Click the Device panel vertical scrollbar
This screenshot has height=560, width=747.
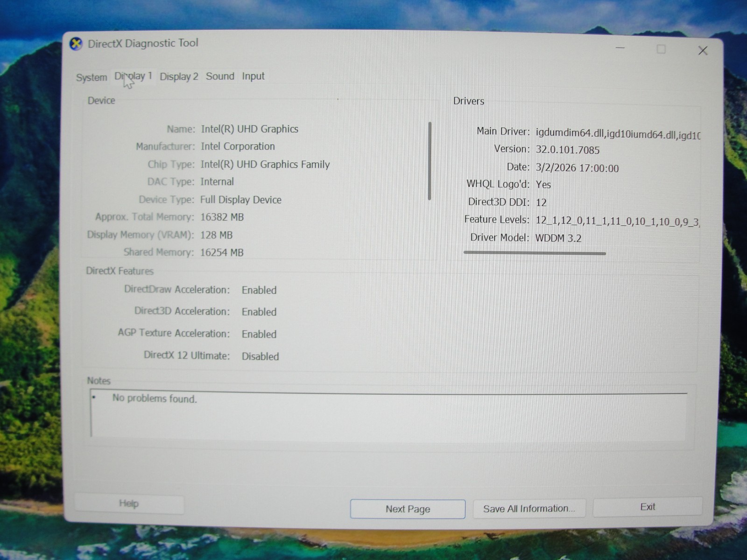pyautogui.click(x=430, y=161)
